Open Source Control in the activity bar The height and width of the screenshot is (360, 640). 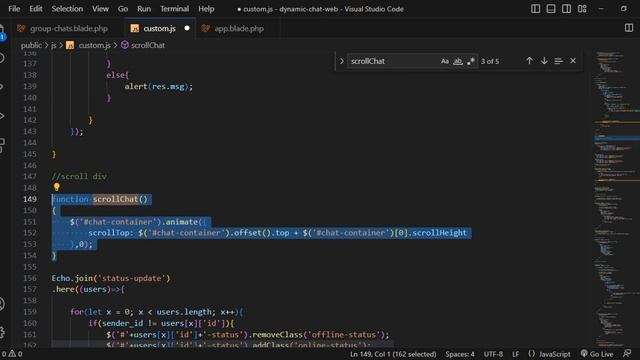coord(2,87)
